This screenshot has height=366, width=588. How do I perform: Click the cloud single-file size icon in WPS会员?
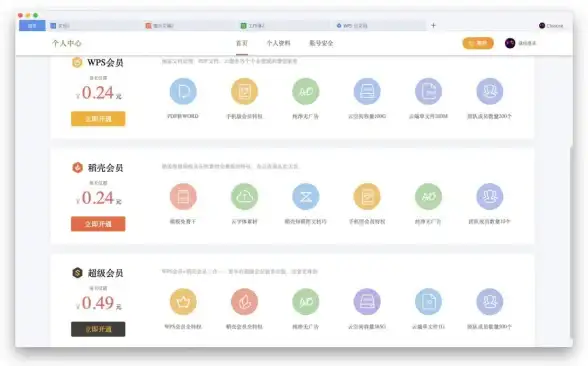click(428, 91)
